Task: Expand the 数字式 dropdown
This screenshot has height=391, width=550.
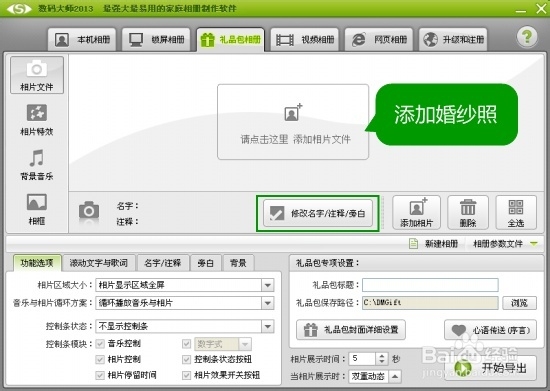Action: [x=245, y=344]
